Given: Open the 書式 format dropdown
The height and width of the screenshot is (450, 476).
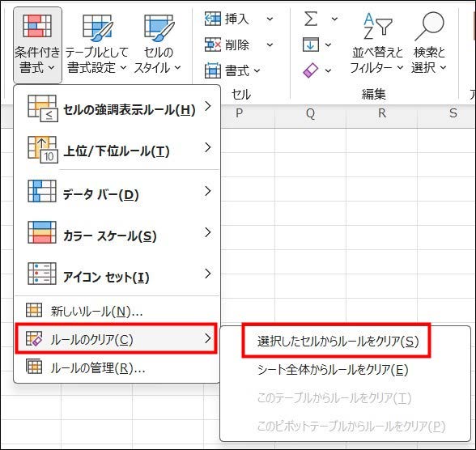Looking at the screenshot, I should coord(232,70).
